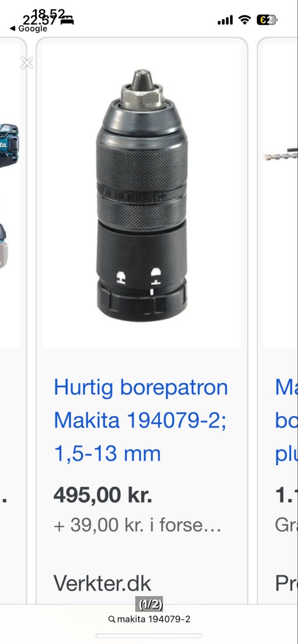Image resolution: width=298 pixels, height=644 pixels.
Task: Tap the + 39,00 kr. shipping text
Action: pyautogui.click(x=137, y=525)
